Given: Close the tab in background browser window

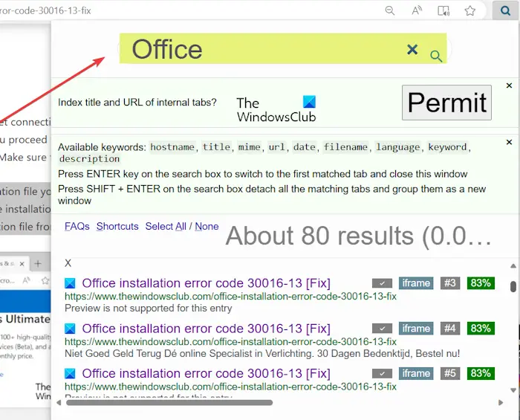Looking at the screenshot, I should click(x=22, y=264).
